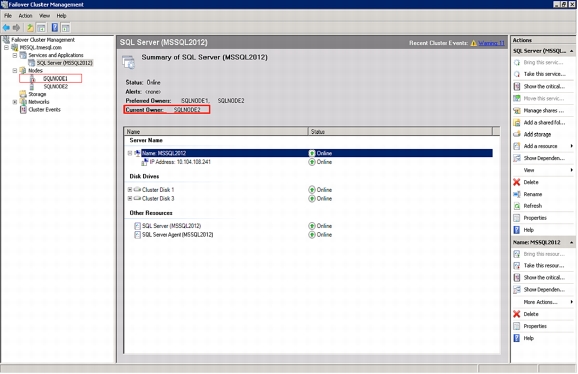Click the Status column header

pos(400,132)
